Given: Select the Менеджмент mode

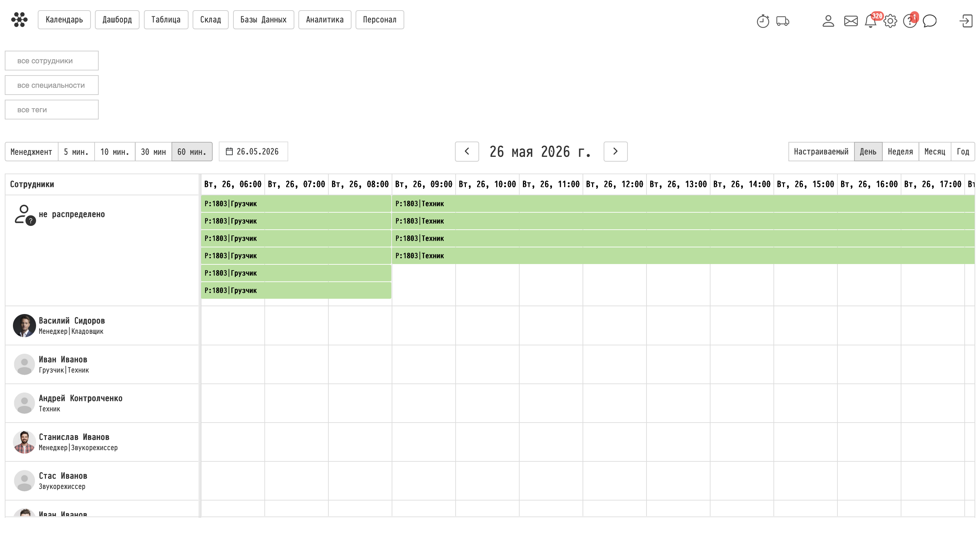Looking at the screenshot, I should click(31, 152).
